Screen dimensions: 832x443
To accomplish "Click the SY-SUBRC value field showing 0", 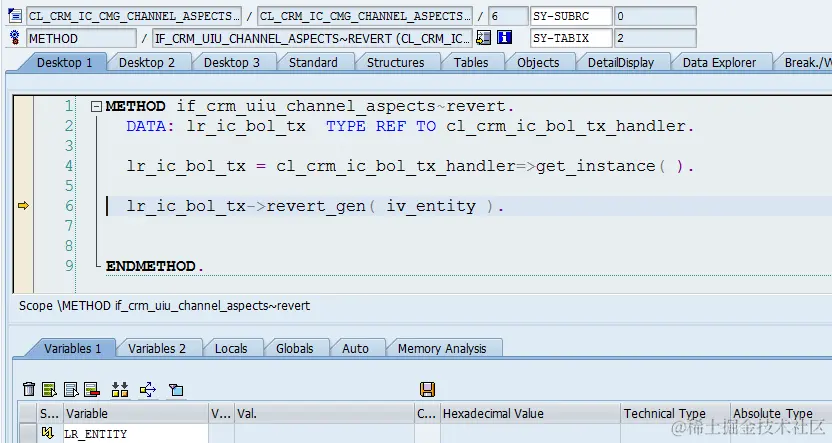I will (x=655, y=16).
